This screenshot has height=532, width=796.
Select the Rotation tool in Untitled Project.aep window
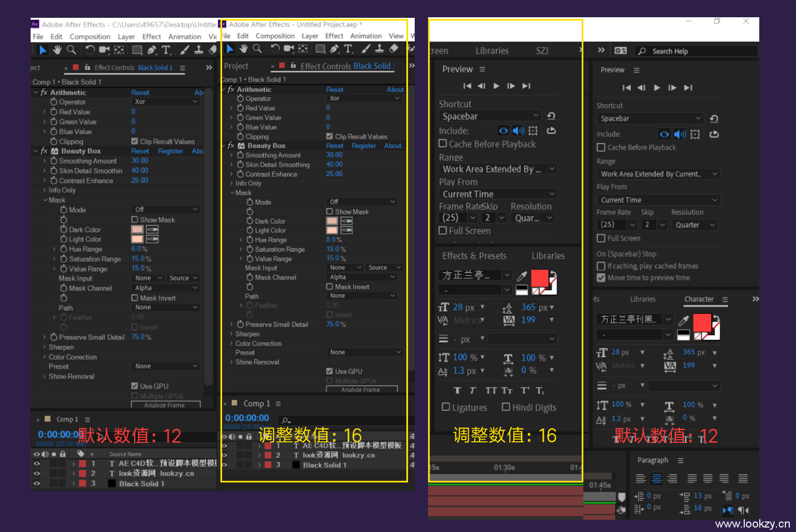click(275, 48)
